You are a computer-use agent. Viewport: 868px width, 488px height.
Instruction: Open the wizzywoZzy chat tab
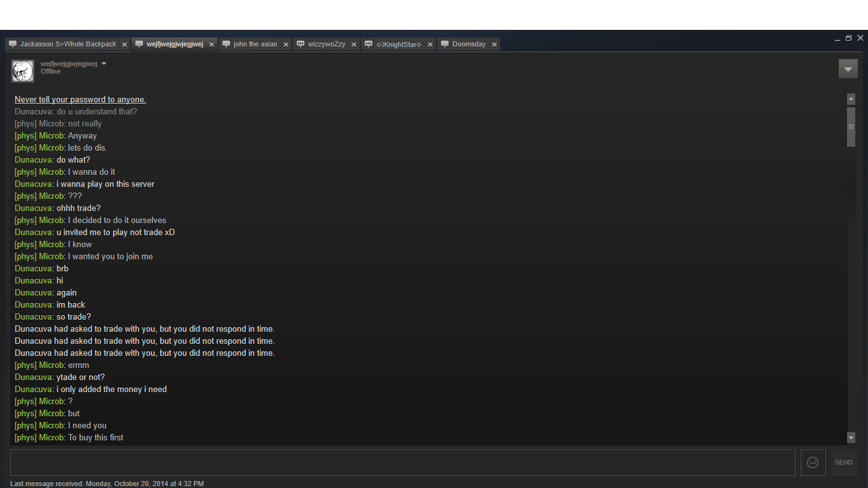pos(326,44)
